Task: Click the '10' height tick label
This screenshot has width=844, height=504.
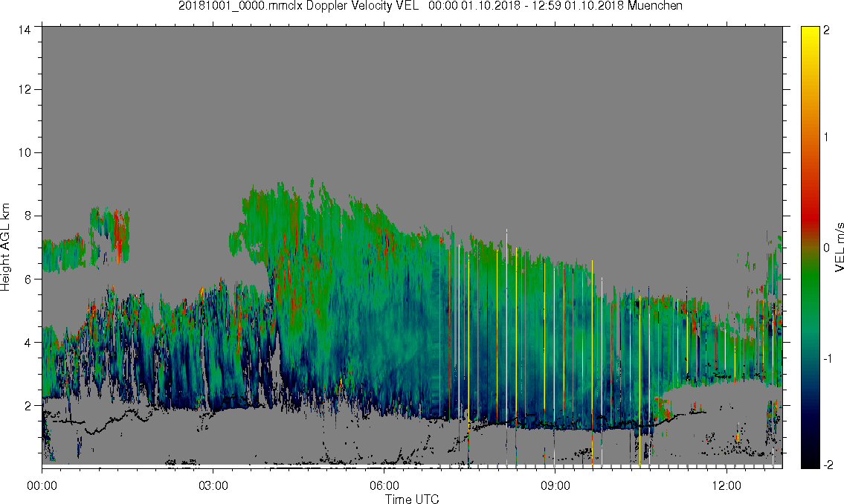Action: [x=24, y=152]
